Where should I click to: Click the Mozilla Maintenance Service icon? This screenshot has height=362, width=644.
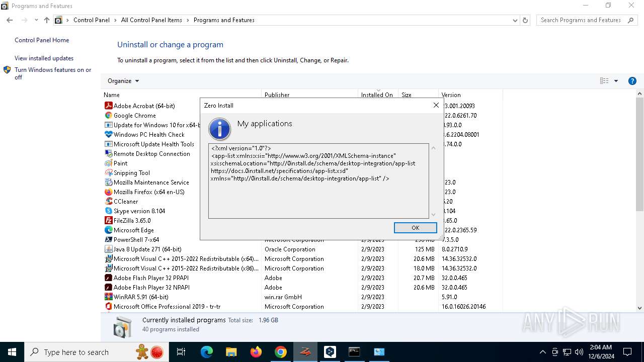pos(108,182)
